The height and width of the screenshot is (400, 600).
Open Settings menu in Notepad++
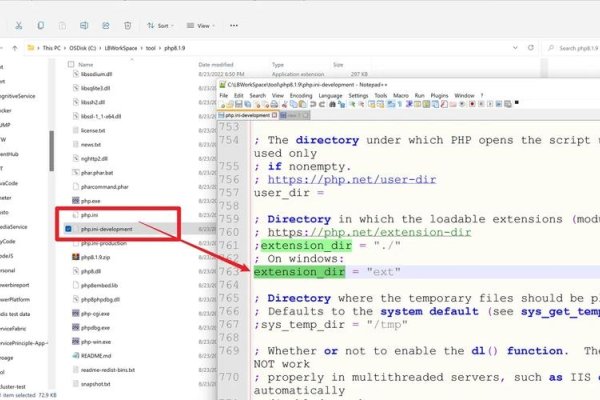pyautogui.click(x=358, y=95)
